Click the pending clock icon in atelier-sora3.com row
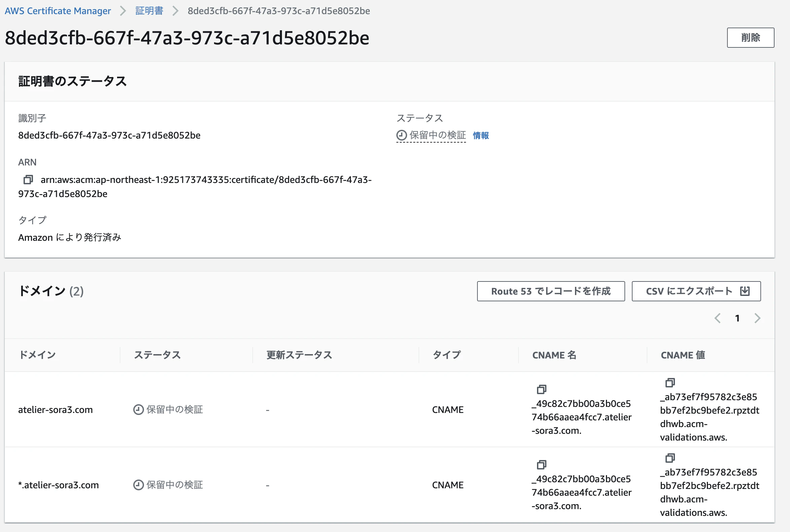The height and width of the screenshot is (532, 790). pyautogui.click(x=138, y=410)
